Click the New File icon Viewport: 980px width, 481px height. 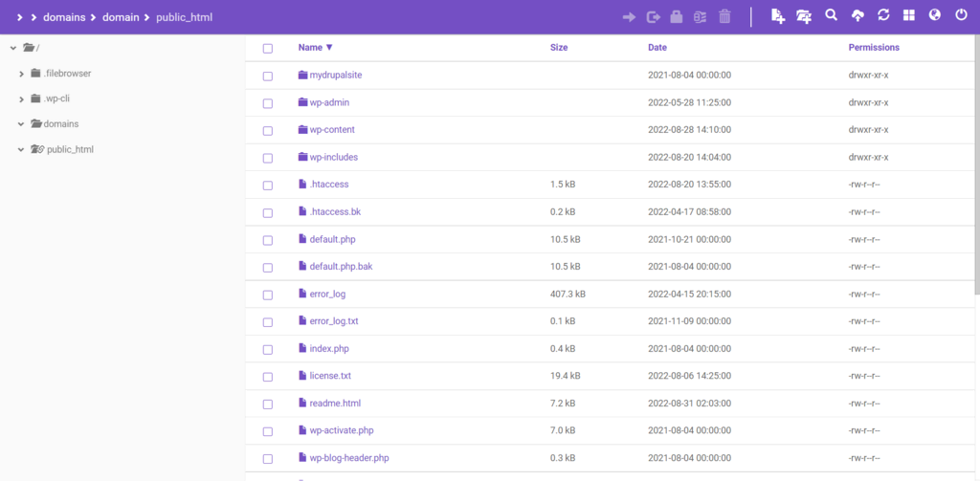pos(778,16)
